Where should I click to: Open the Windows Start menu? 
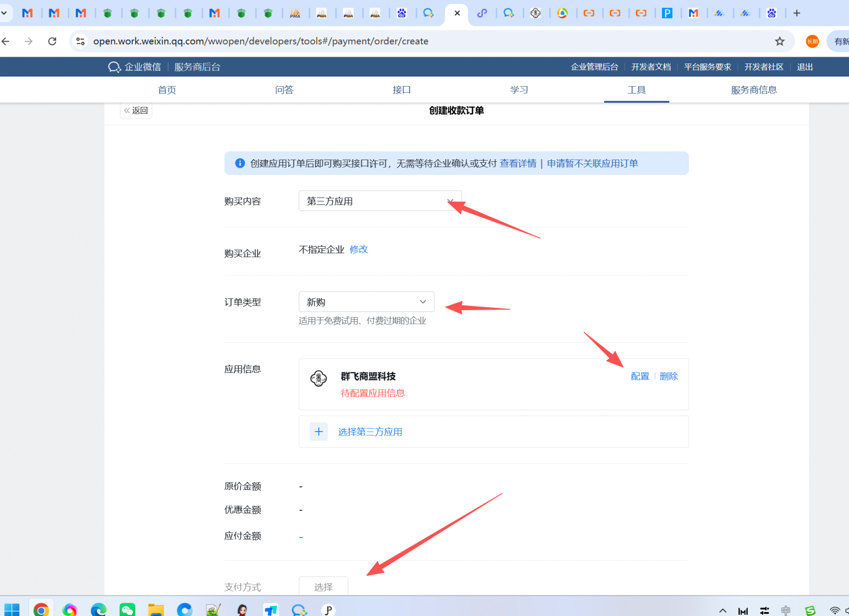coord(12,610)
